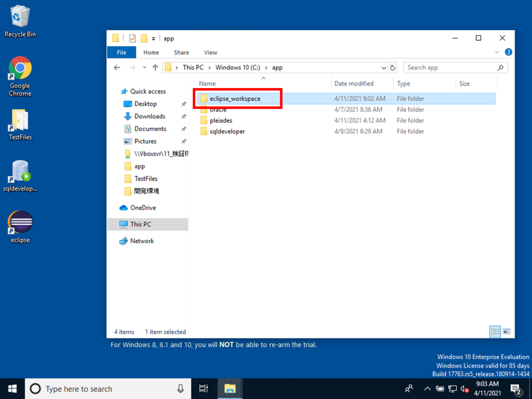
Task: Go up one folder level
Action: tap(155, 67)
